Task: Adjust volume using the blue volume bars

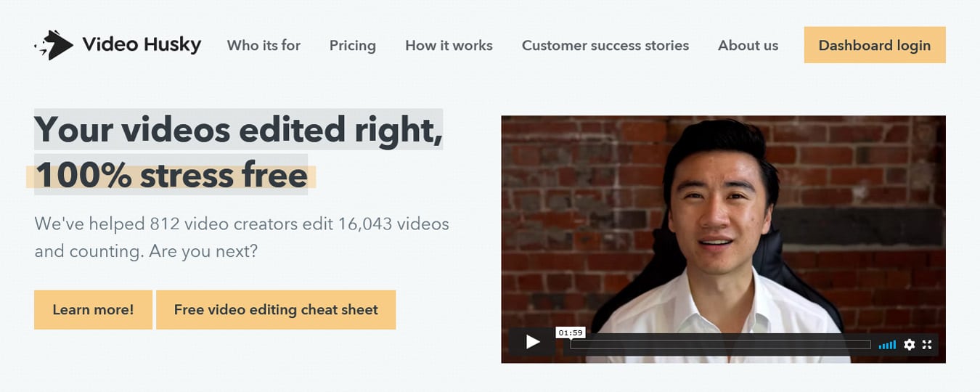Action: click(x=886, y=345)
